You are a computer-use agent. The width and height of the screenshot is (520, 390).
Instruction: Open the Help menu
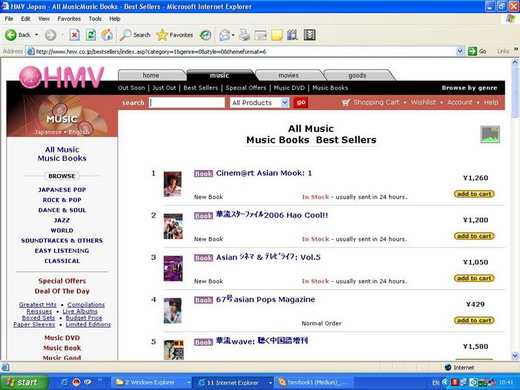click(115, 19)
